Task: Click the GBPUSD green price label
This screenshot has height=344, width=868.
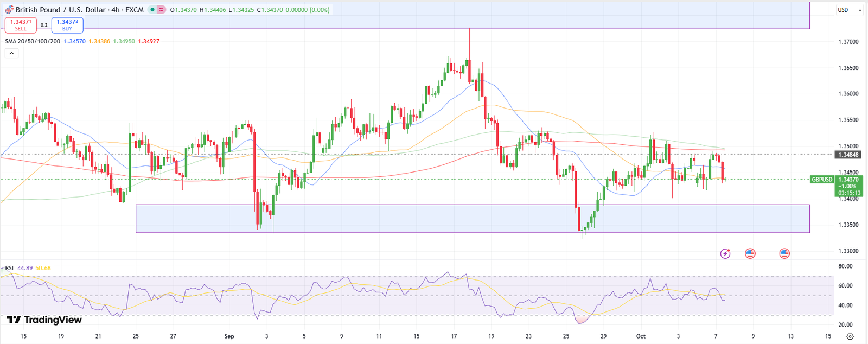Action: (x=821, y=180)
